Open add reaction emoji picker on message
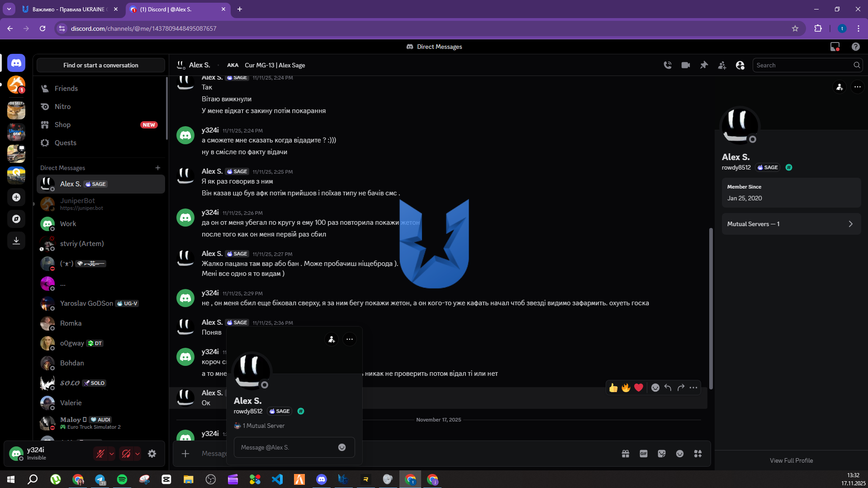This screenshot has height=488, width=868. point(655,388)
